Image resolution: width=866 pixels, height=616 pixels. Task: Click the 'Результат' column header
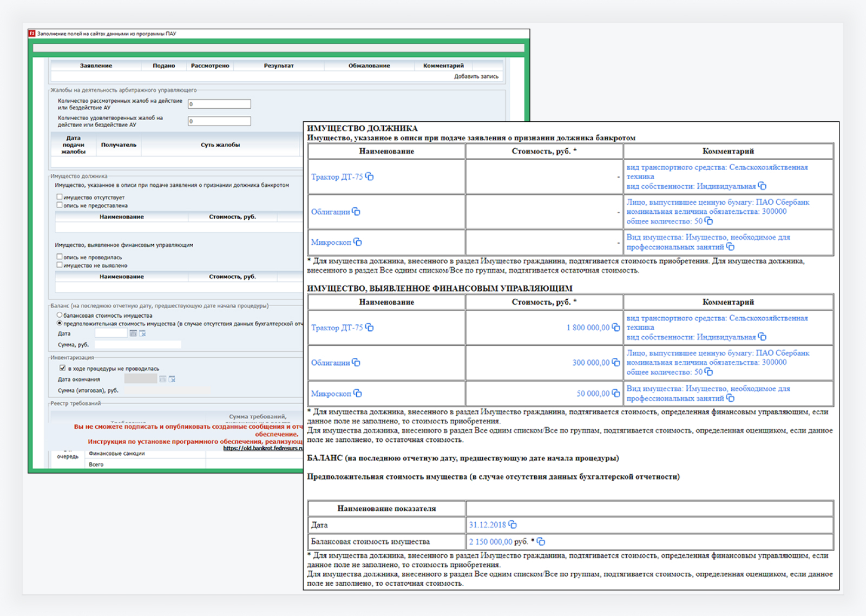[279, 65]
